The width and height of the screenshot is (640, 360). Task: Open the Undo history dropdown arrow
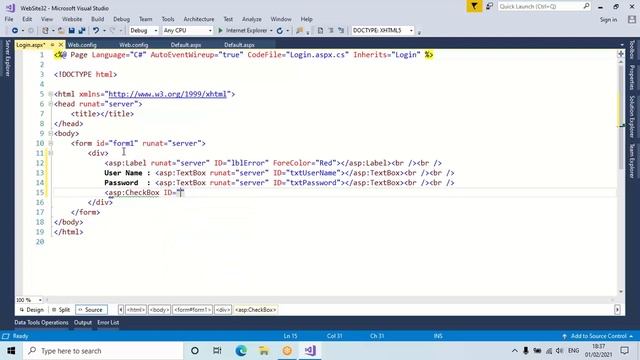coord(104,31)
